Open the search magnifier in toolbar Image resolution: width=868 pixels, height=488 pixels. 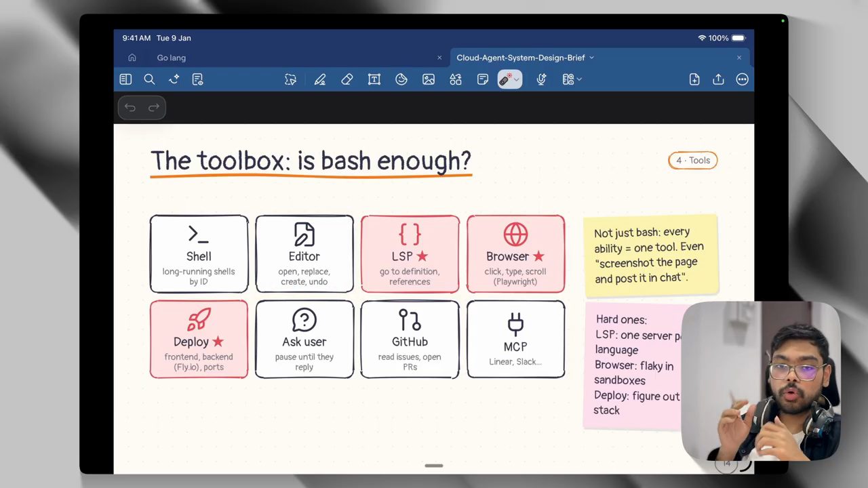click(x=149, y=79)
